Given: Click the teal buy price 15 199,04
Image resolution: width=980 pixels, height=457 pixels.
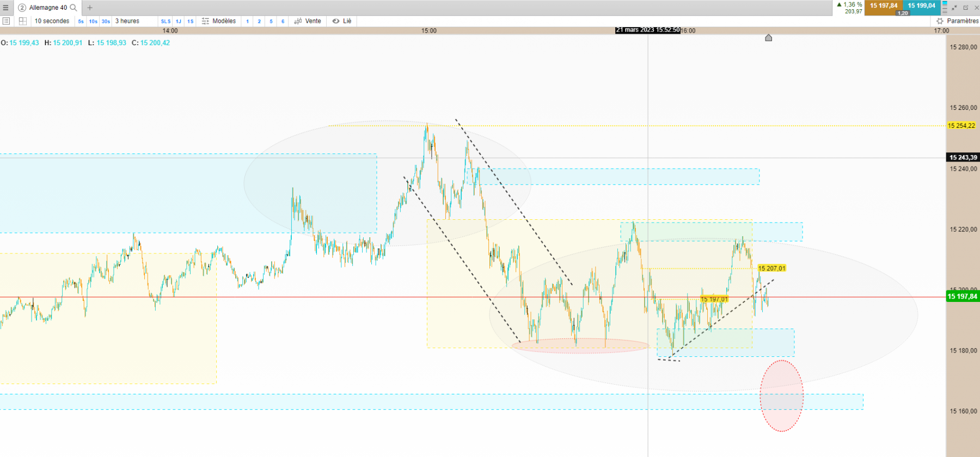Looking at the screenshot, I should pos(922,6).
